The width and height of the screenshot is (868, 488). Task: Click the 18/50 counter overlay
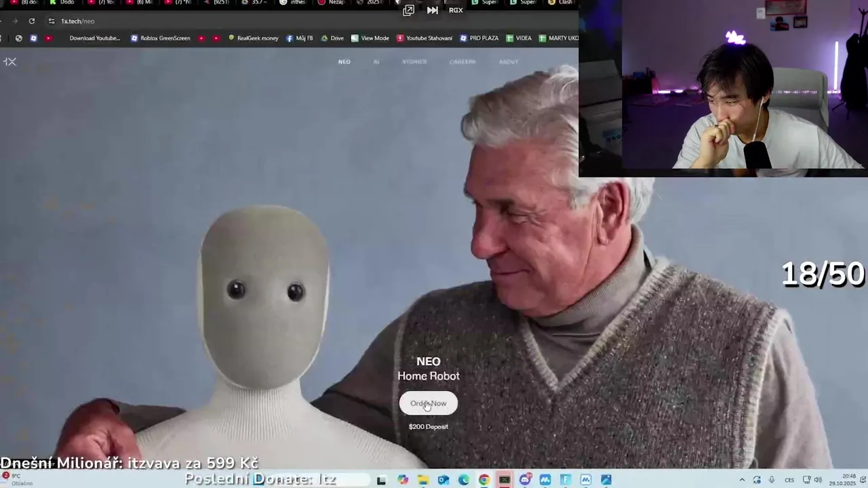(x=823, y=274)
